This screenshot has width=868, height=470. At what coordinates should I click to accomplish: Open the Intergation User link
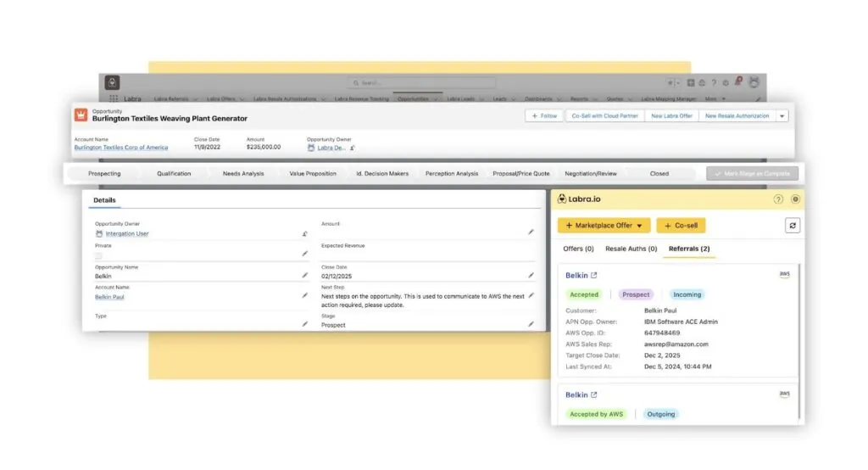(127, 234)
